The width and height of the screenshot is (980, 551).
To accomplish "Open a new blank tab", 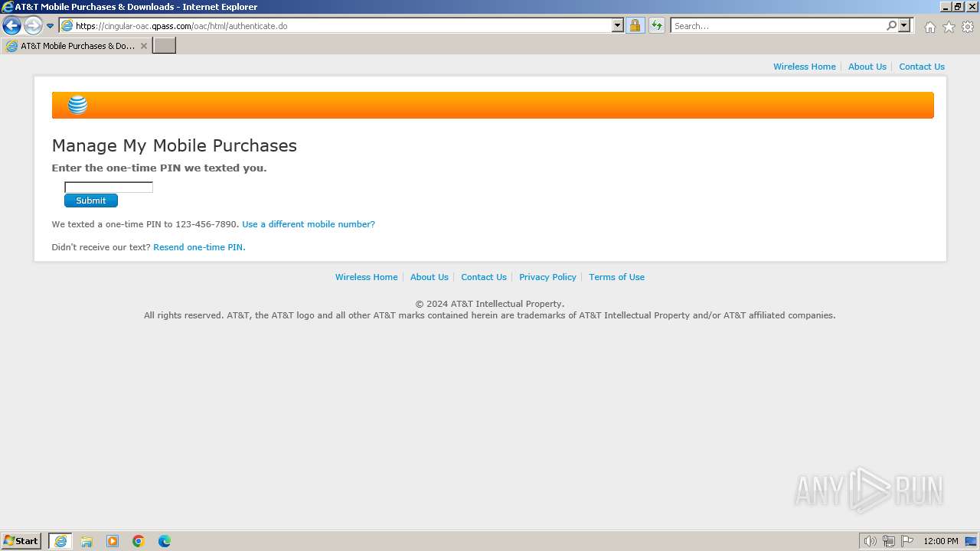I will coord(165,46).
